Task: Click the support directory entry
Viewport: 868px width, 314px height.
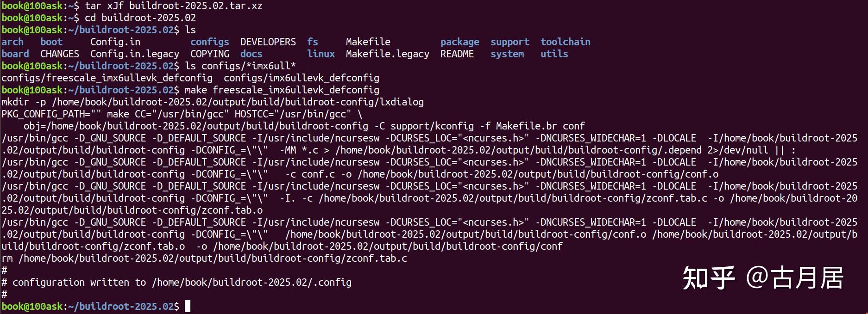Action: pyautogui.click(x=509, y=42)
